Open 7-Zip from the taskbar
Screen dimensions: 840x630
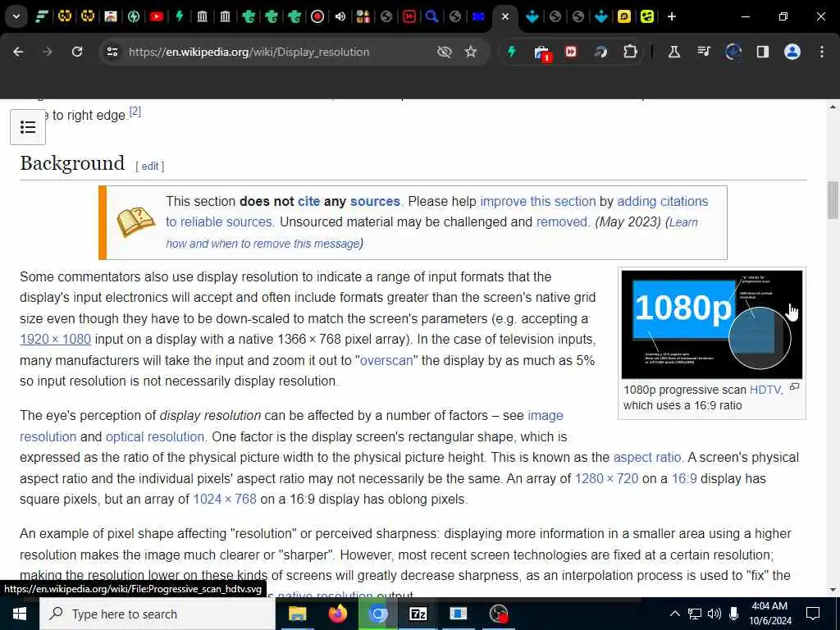tap(418, 614)
